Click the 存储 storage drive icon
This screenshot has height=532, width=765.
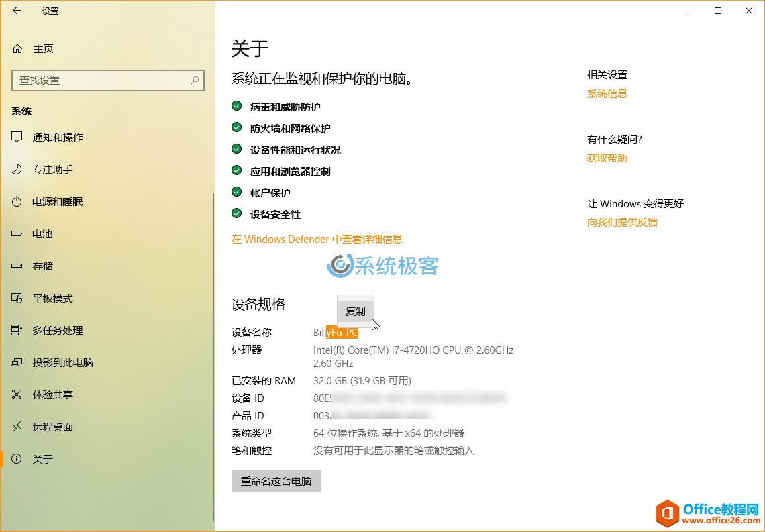(x=17, y=266)
